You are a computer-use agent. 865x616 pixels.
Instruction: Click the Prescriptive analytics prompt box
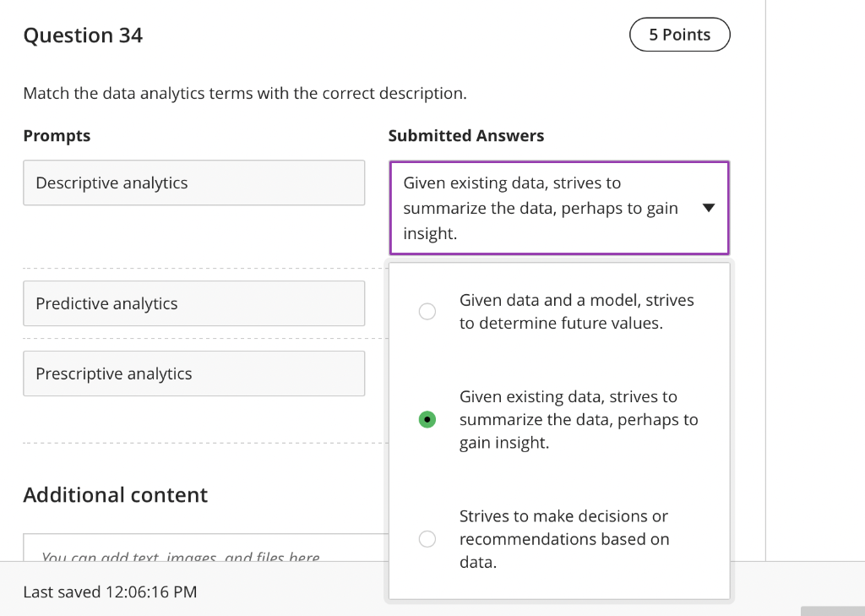pyautogui.click(x=194, y=374)
